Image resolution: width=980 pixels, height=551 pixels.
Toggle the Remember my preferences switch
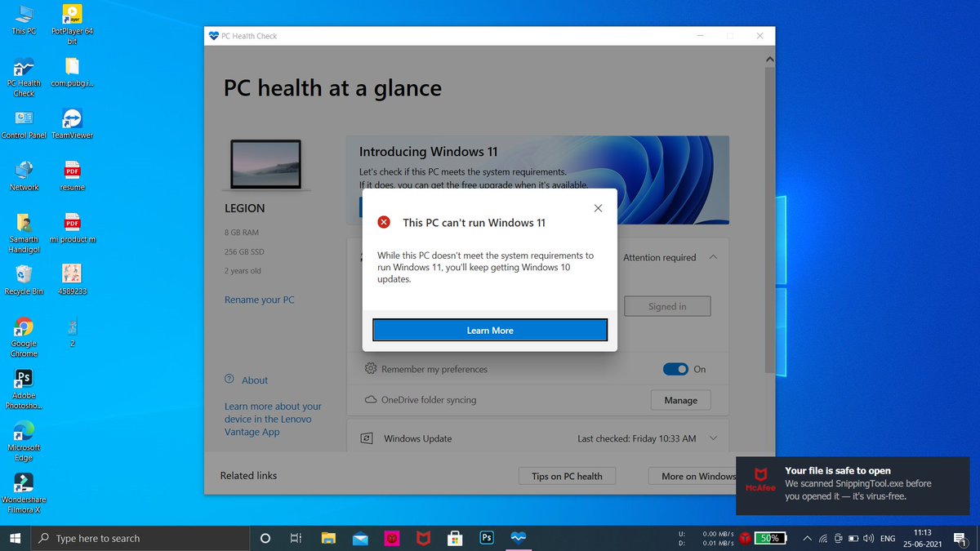click(x=675, y=369)
